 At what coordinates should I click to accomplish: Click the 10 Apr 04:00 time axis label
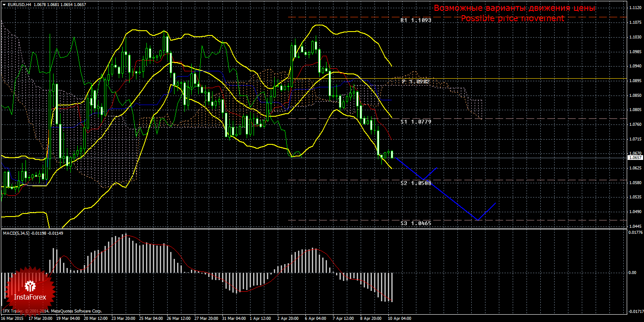point(400,319)
